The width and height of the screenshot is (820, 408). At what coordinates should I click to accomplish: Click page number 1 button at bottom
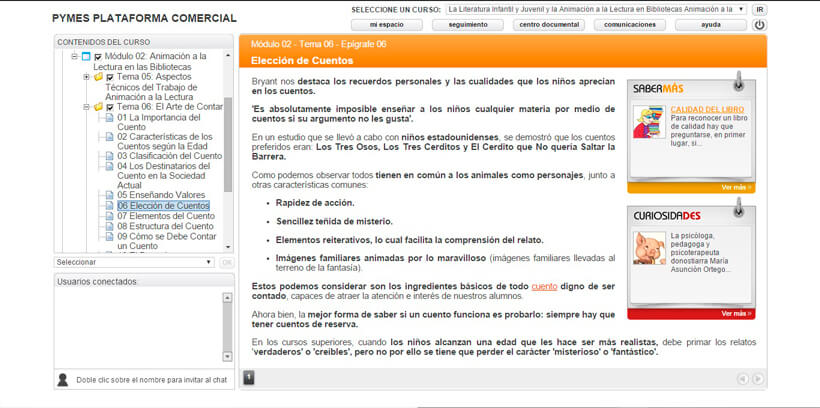249,378
